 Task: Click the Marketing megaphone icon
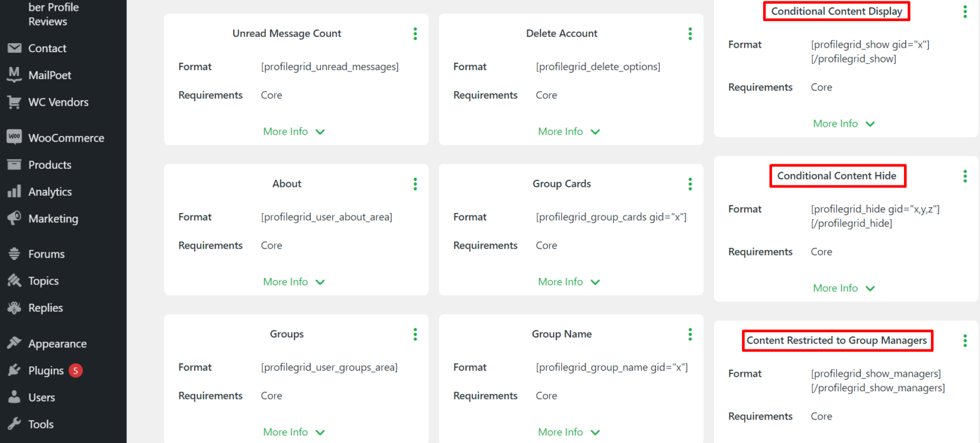pos(14,219)
